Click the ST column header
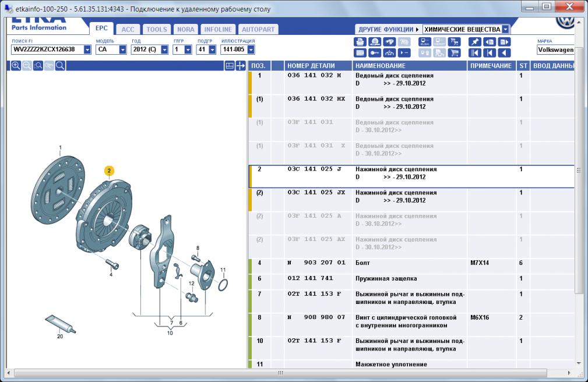 coord(523,66)
